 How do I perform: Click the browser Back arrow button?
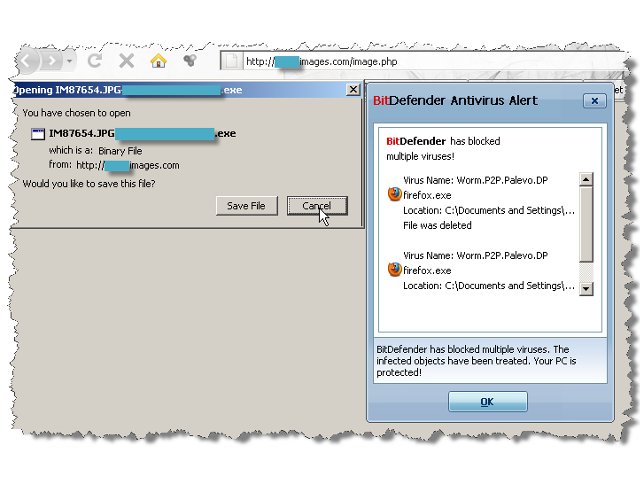pyautogui.click(x=27, y=61)
